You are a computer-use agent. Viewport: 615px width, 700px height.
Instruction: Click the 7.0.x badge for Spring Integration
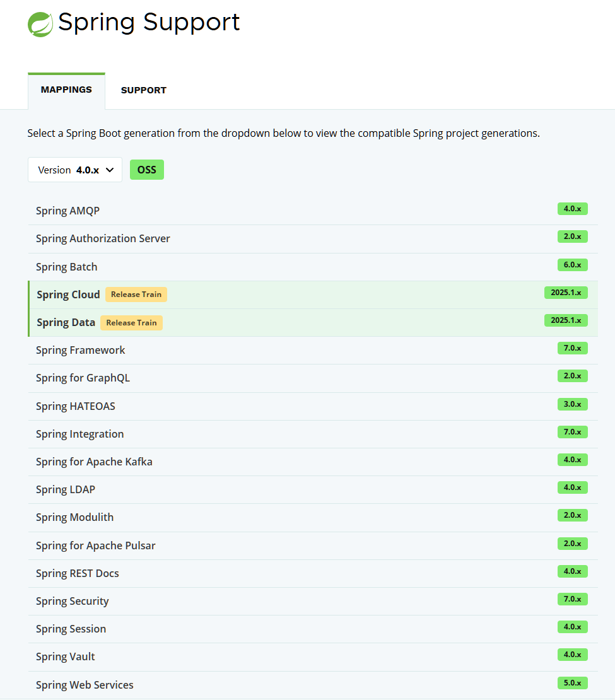pyautogui.click(x=572, y=432)
